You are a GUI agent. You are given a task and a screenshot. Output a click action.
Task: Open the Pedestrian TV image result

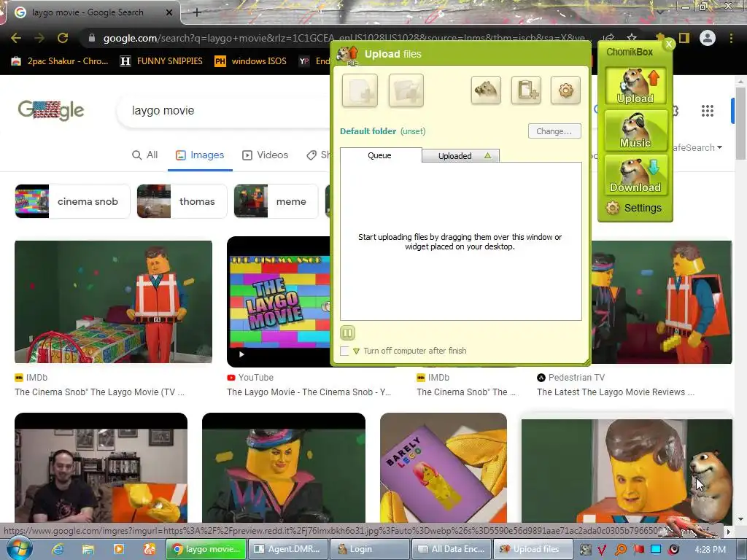click(662, 302)
